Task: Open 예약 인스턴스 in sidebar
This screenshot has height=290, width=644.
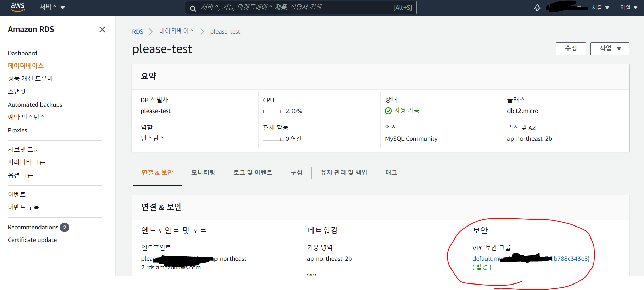Action: [x=26, y=117]
